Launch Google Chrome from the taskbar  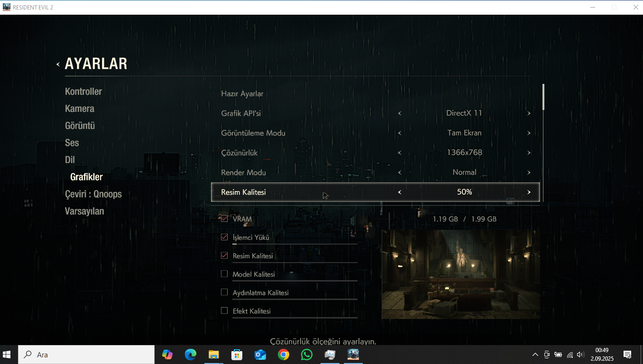[x=284, y=355]
